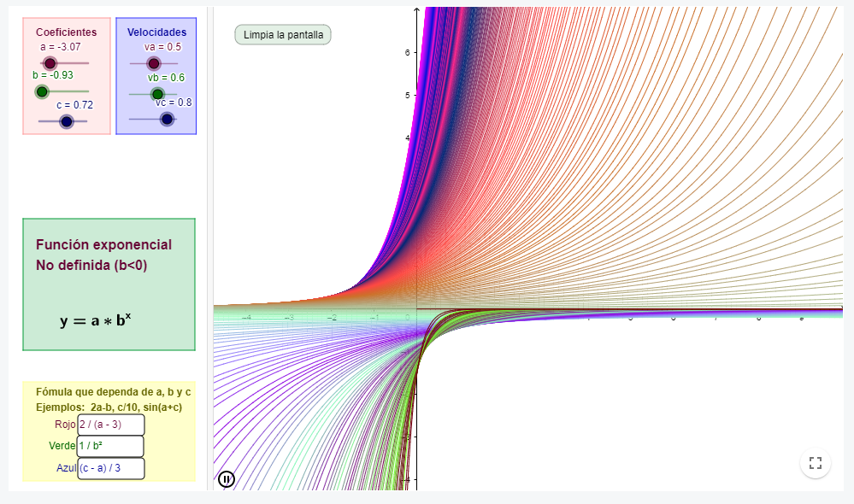Open fullscreen with the corner expand icon

(816, 463)
